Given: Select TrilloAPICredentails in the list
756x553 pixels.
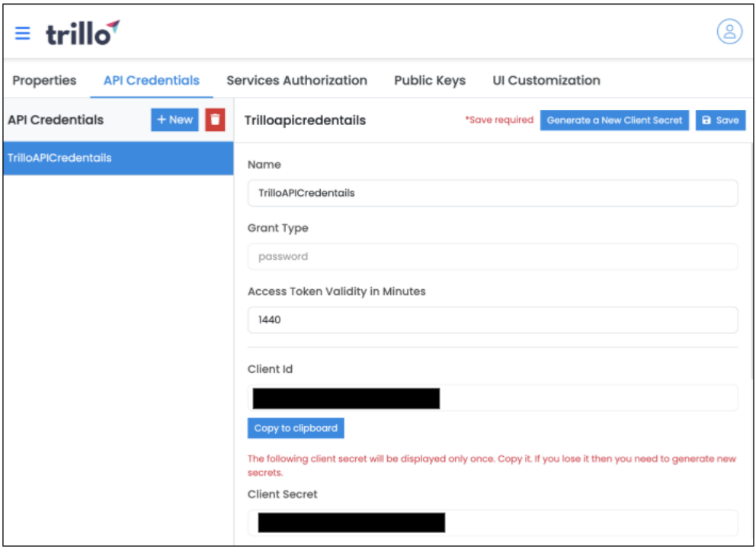Looking at the screenshot, I should click(x=118, y=158).
